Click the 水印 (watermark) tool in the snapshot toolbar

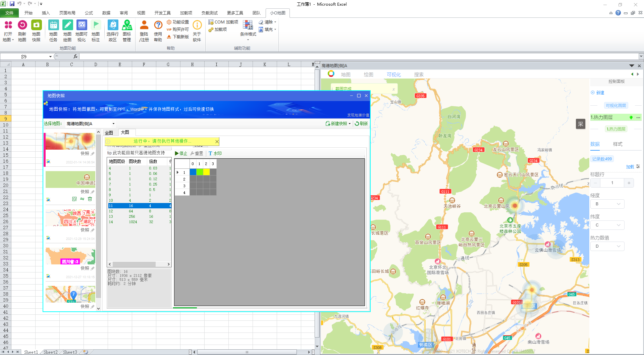215,153
